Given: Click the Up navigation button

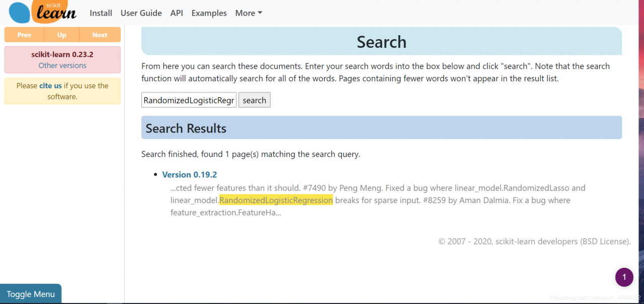Looking at the screenshot, I should pos(62,35).
